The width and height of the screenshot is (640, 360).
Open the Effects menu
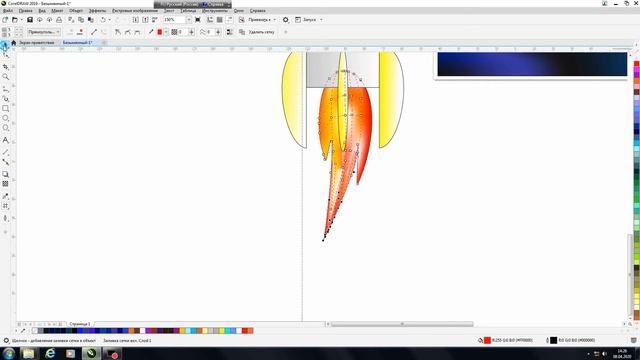pos(97,11)
